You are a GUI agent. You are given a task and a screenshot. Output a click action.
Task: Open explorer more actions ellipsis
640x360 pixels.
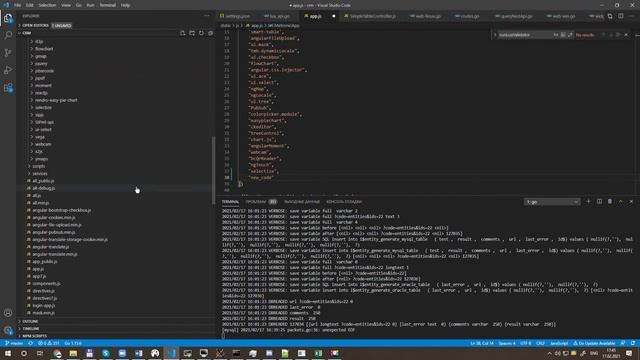(207, 16)
